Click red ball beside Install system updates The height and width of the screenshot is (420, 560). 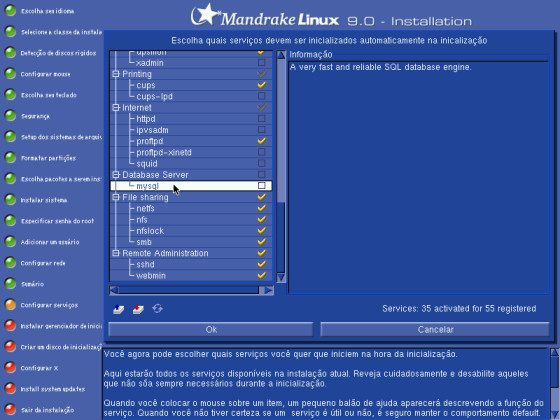click(10, 389)
